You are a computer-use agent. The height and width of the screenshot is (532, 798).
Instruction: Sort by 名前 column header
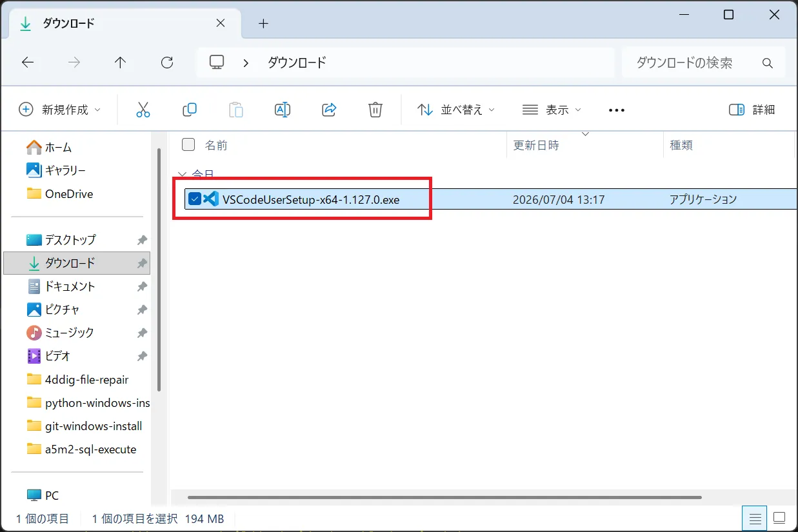pos(216,145)
